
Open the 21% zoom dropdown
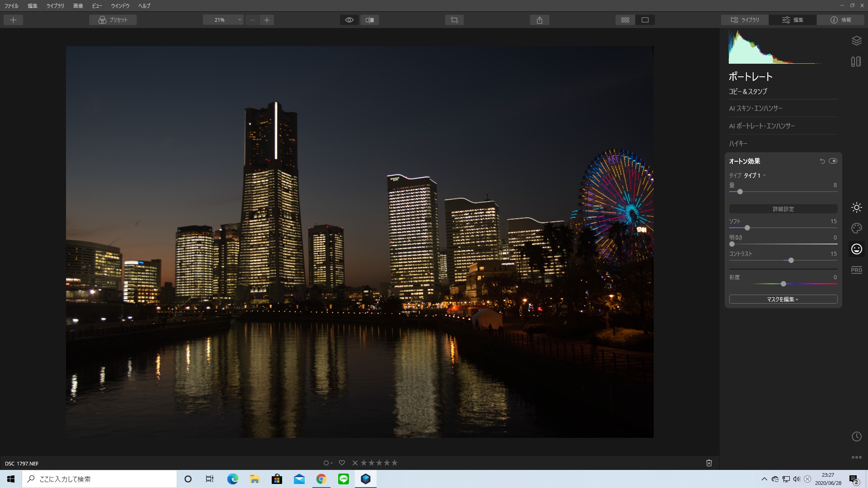tap(223, 20)
